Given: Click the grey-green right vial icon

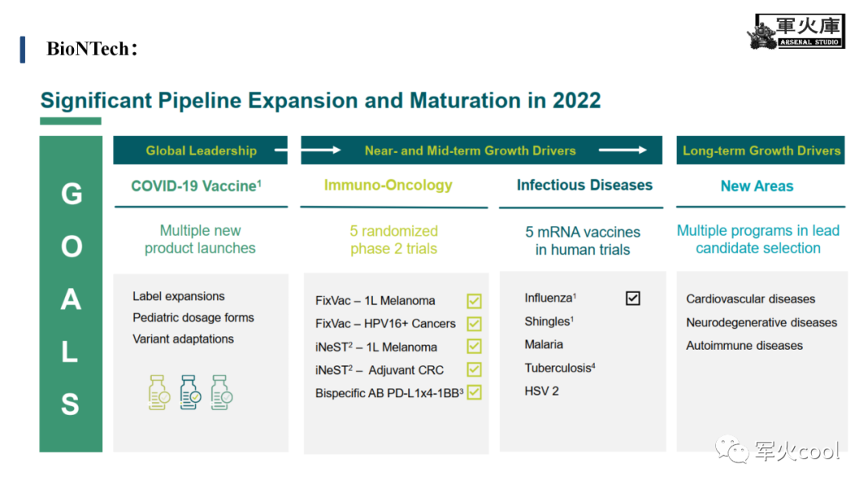Looking at the screenshot, I should pos(222,392).
